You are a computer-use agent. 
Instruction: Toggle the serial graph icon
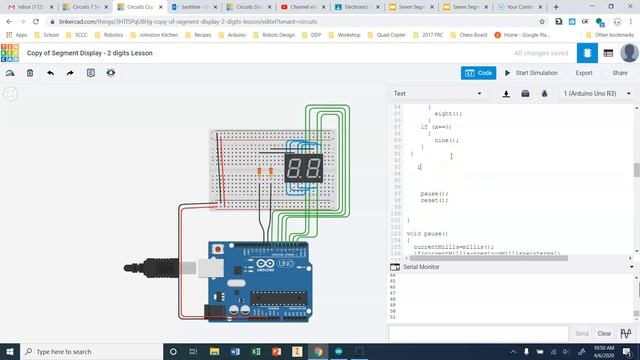pyautogui.click(x=626, y=333)
